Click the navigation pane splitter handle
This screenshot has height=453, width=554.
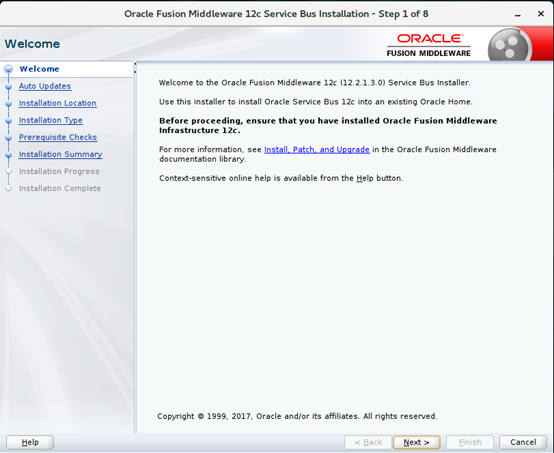click(135, 68)
